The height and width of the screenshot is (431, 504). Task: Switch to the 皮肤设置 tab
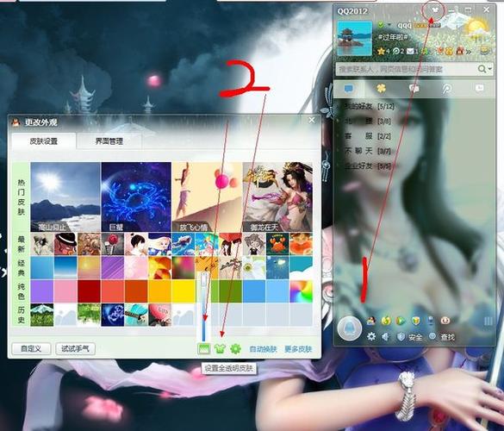[44, 141]
